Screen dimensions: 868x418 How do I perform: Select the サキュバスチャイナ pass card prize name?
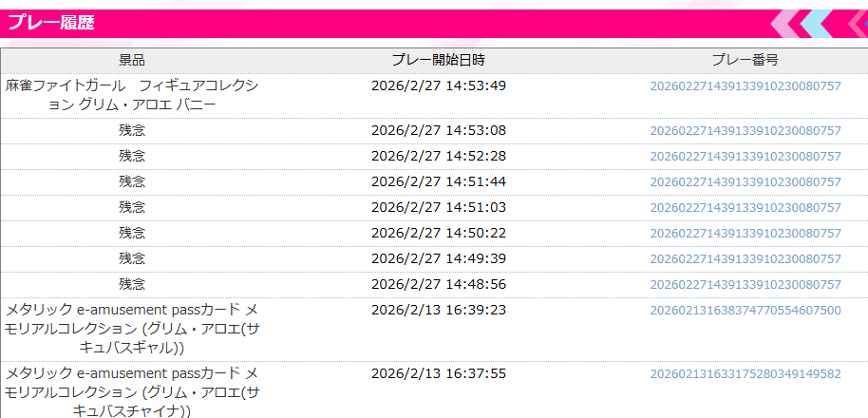(x=132, y=391)
